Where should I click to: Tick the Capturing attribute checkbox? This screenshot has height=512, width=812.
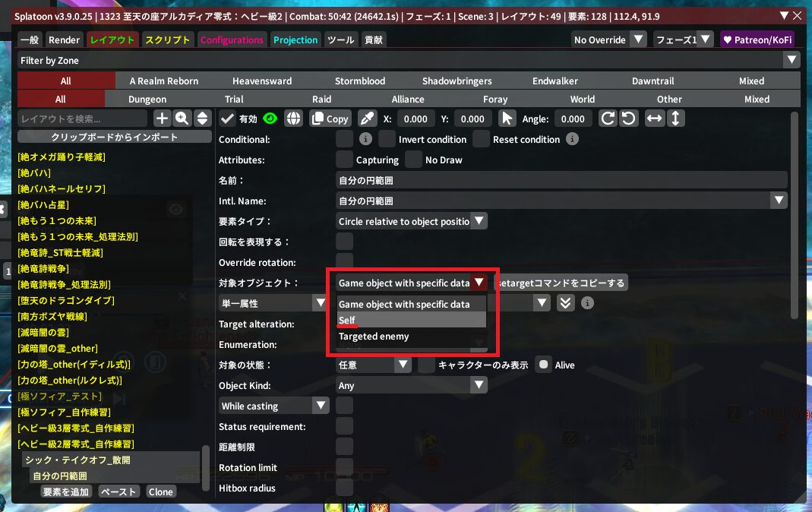pyautogui.click(x=345, y=160)
